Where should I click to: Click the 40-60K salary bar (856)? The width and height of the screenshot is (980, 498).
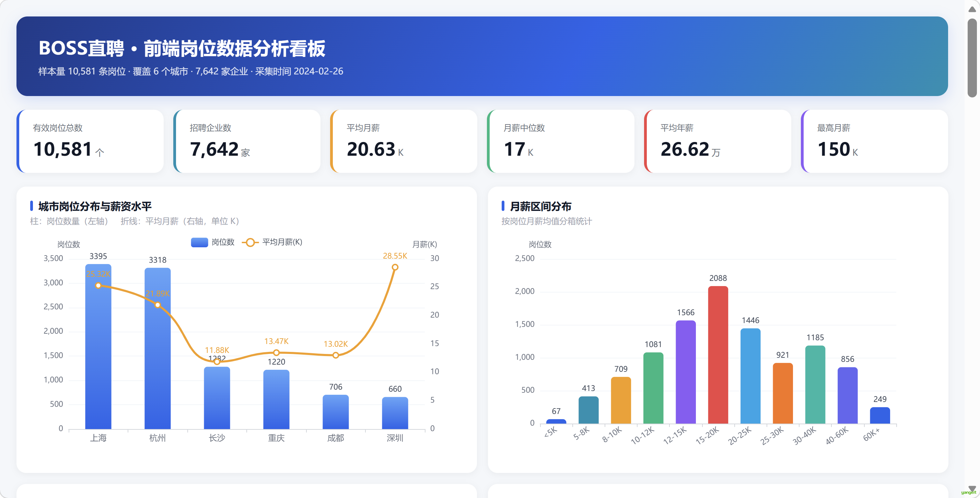click(848, 395)
